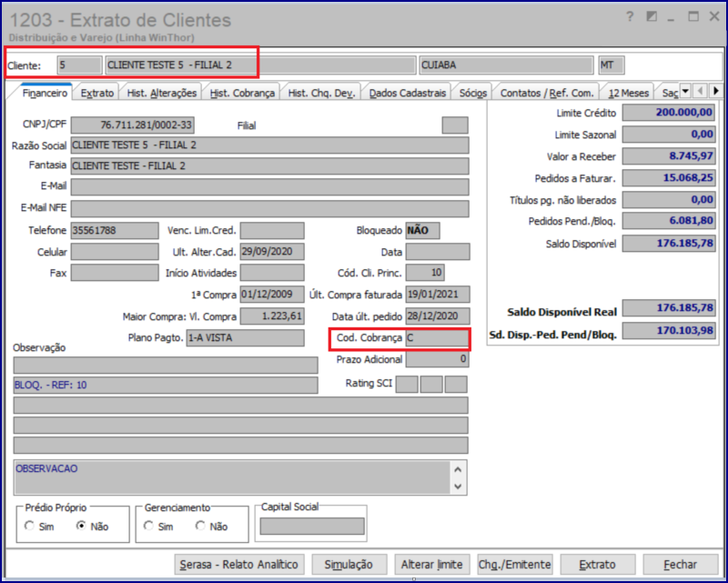Click the Plano Pagto. field 1-A VISTA
Screen dimensions: 728x583
coord(245,338)
